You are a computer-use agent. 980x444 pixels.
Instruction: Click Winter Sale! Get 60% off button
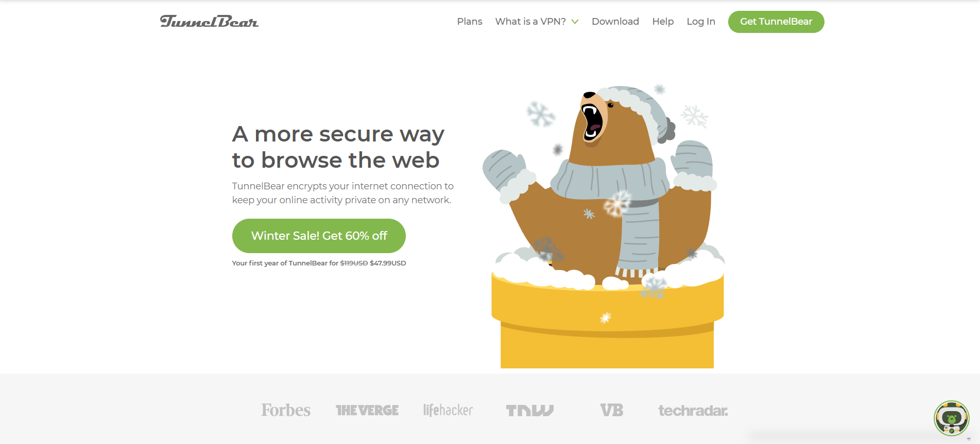[x=319, y=236]
